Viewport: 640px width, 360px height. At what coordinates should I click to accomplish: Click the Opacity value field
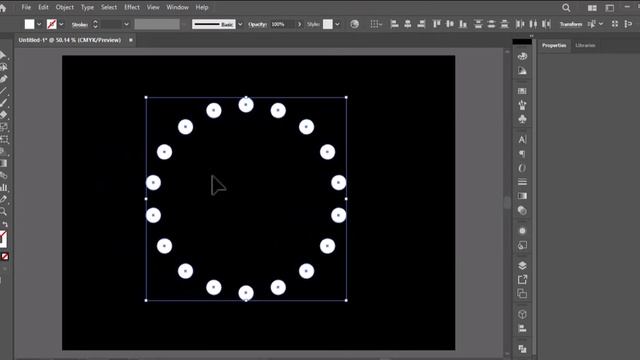click(x=282, y=24)
